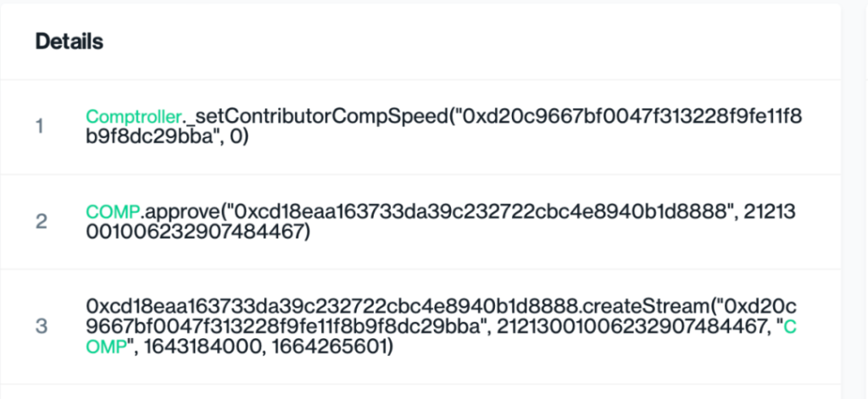Image resolution: width=868 pixels, height=399 pixels.
Task: Open the COMP link before .approve
Action: [113, 212]
